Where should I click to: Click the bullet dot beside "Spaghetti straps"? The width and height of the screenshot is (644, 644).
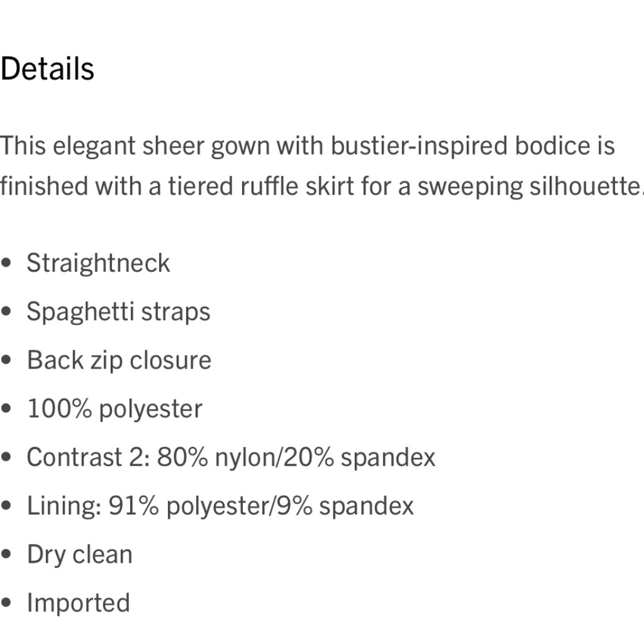coord(6,312)
